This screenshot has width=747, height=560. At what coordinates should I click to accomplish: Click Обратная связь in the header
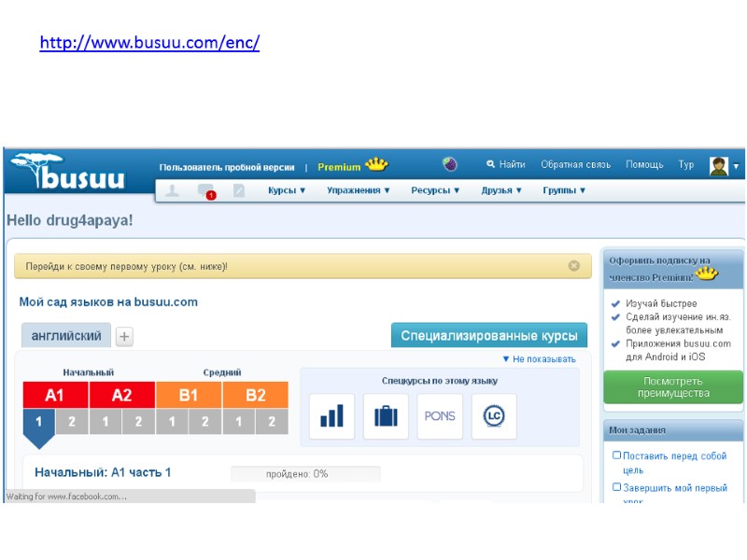[x=575, y=164]
